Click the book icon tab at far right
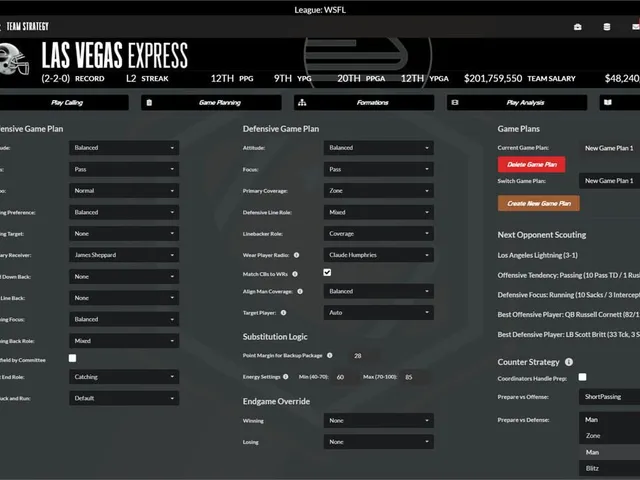Viewport: 640px width, 480px height. coord(608,102)
